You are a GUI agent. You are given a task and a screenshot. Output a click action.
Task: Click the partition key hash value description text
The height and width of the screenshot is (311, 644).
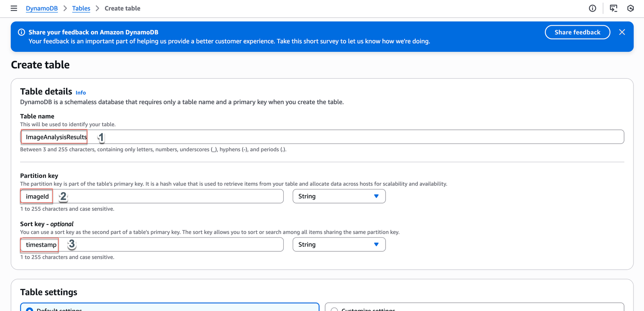click(x=234, y=184)
